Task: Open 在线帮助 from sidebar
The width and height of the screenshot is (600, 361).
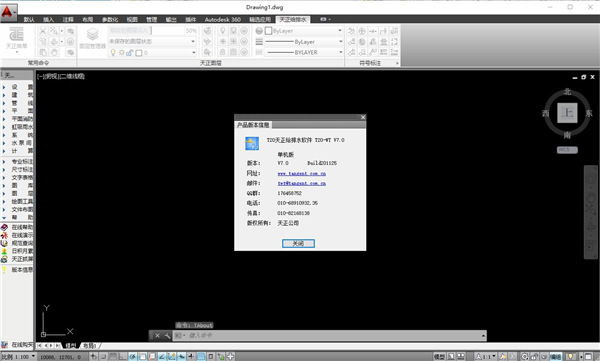Action: tap(17, 227)
